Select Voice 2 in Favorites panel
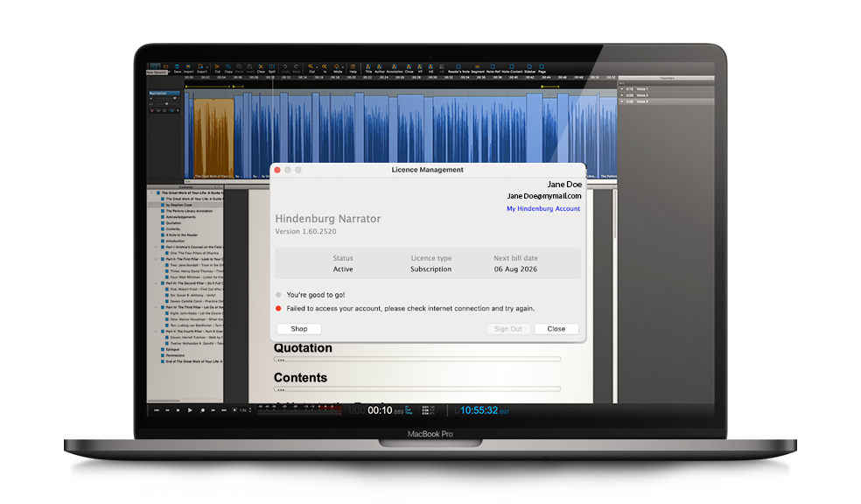Viewport: 861px width, 504px height. [667, 95]
